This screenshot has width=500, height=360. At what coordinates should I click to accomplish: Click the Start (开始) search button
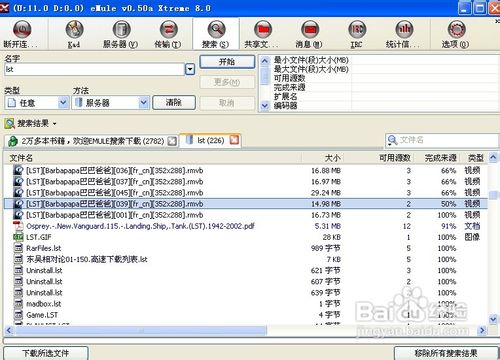[227, 62]
